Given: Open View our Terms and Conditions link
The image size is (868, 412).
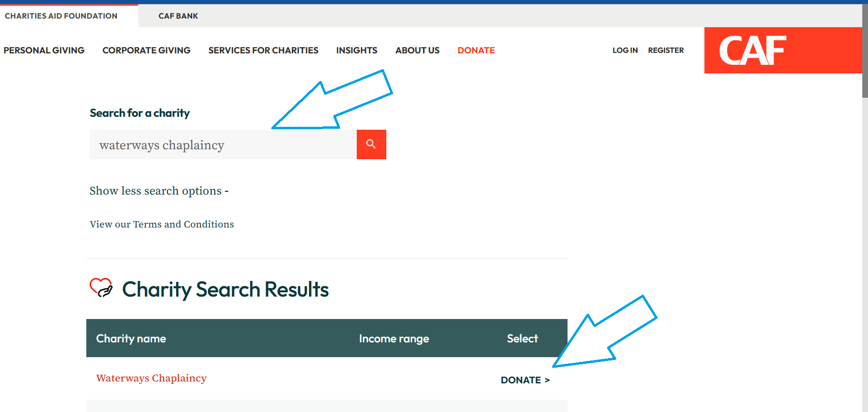Looking at the screenshot, I should [162, 224].
